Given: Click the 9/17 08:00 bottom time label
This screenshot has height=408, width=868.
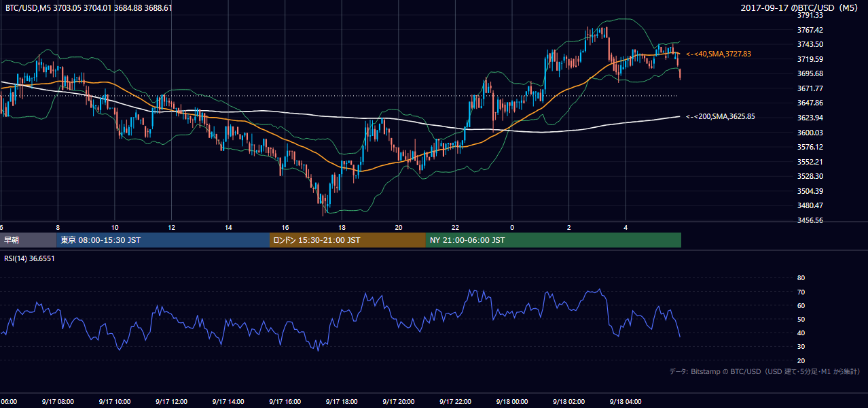Looking at the screenshot, I should [x=57, y=401].
